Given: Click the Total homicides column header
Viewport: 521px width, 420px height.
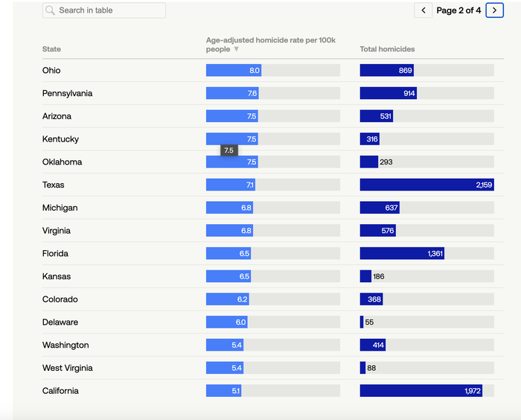Looking at the screenshot, I should [387, 49].
